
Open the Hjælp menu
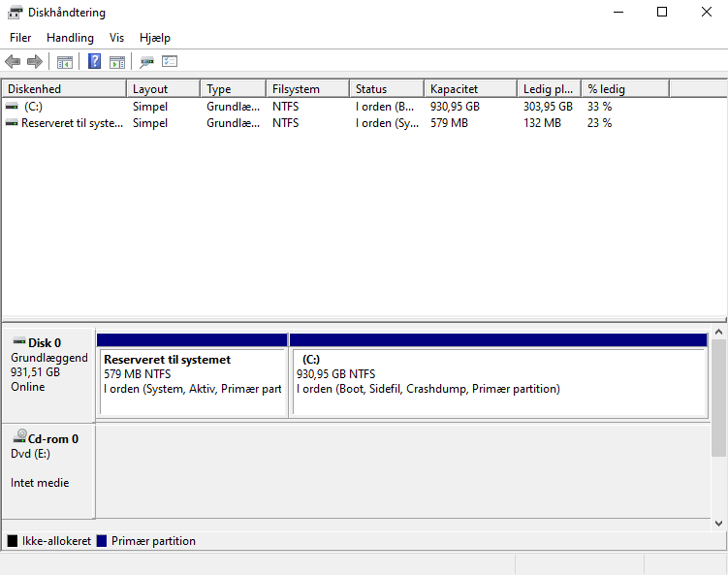(155, 38)
